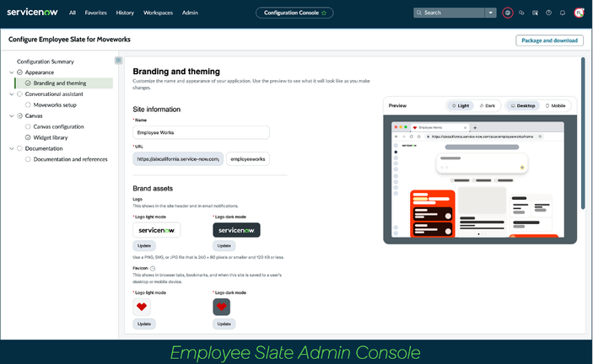Switch preview to Light mode

(x=461, y=105)
